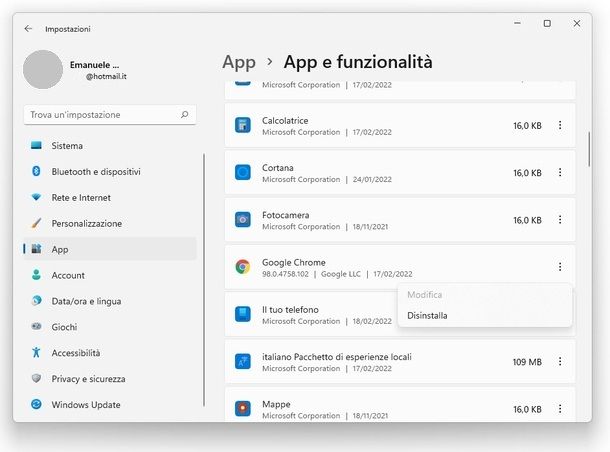Image resolution: width=610 pixels, height=452 pixels.
Task: Open Sistema monitor icon in sidebar
Action: coord(36,145)
